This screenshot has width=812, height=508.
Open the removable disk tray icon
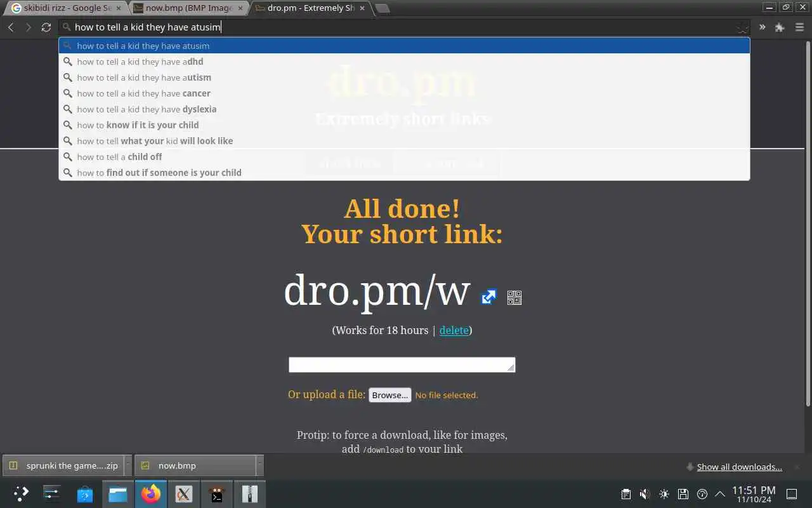(683, 494)
